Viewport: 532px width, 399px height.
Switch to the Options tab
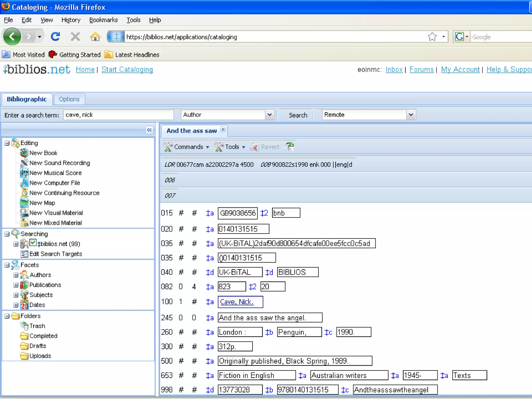coord(69,99)
